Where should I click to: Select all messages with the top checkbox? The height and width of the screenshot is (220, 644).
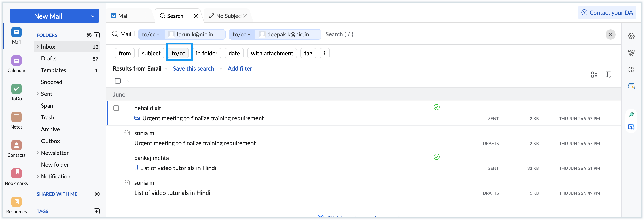[x=118, y=80]
